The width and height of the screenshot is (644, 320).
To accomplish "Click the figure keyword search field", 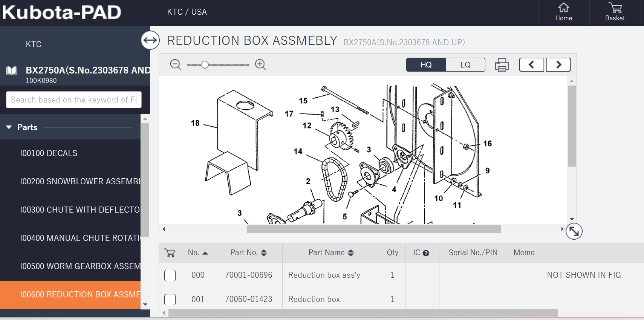I will click(74, 100).
